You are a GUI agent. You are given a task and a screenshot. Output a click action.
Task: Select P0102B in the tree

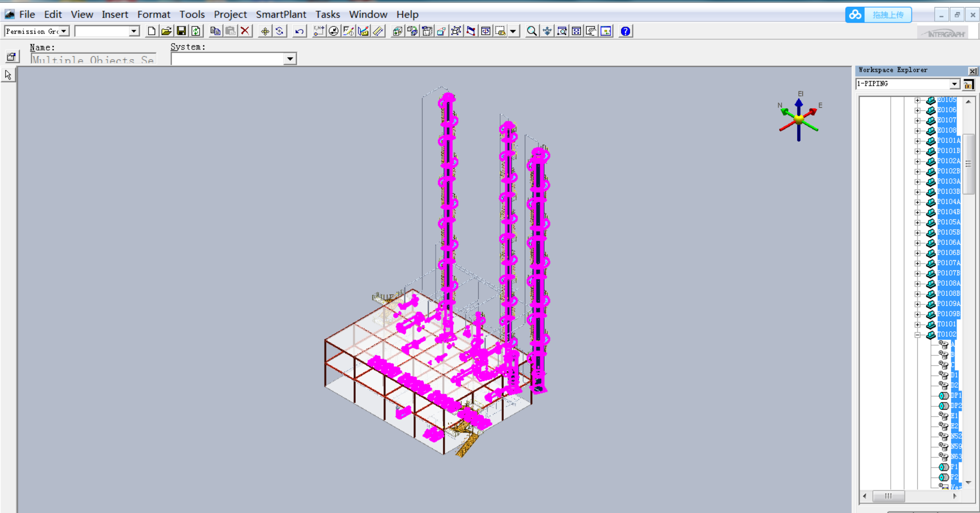949,171
